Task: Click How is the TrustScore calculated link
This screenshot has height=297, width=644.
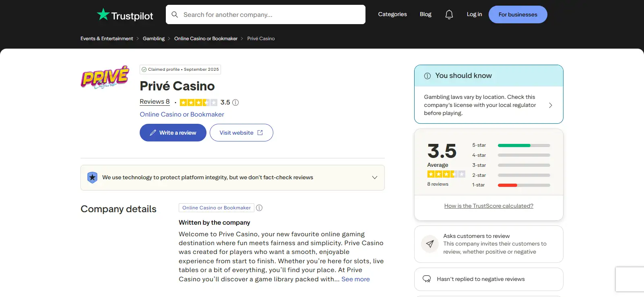Action: point(489,206)
